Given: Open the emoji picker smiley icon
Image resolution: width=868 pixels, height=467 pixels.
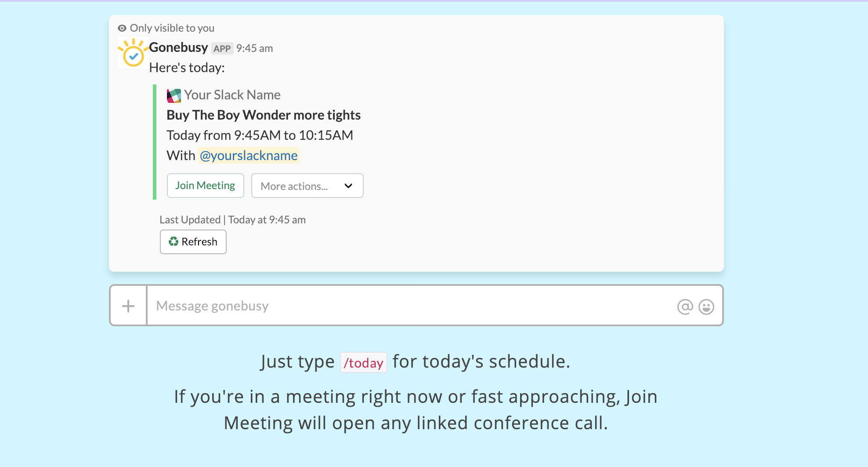Looking at the screenshot, I should click(x=705, y=306).
